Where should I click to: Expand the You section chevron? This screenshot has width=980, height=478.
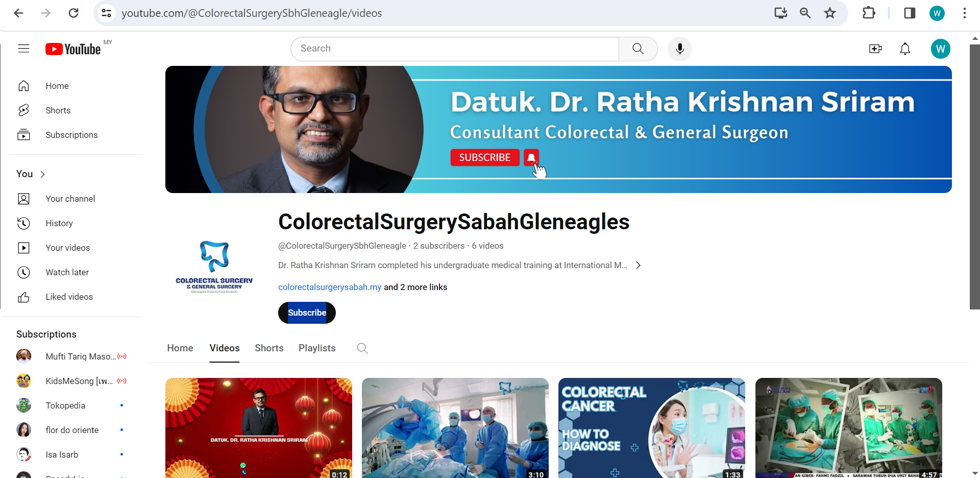[x=42, y=174]
